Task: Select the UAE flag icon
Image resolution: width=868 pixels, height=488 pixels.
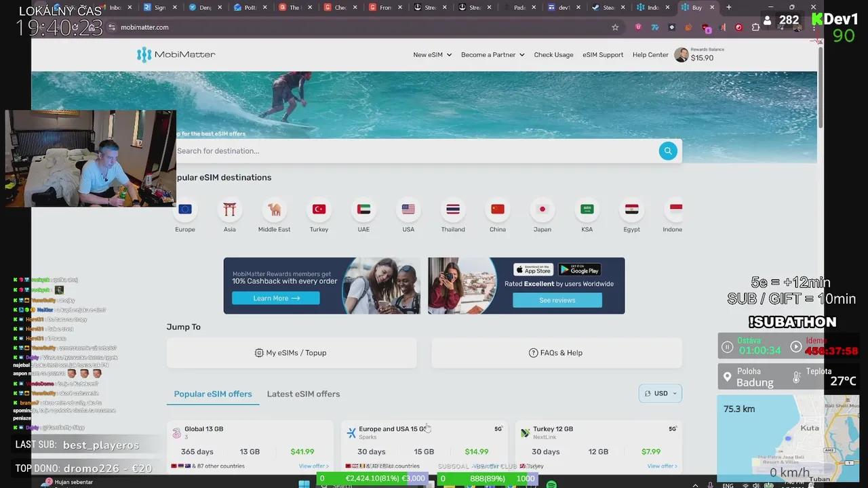Action: [x=363, y=209]
